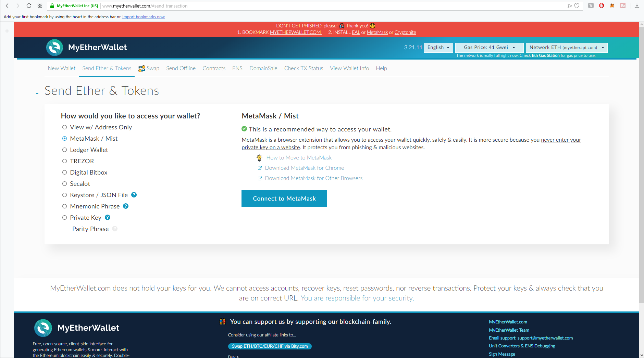Click the scrollbar up arrow

(642, 25)
